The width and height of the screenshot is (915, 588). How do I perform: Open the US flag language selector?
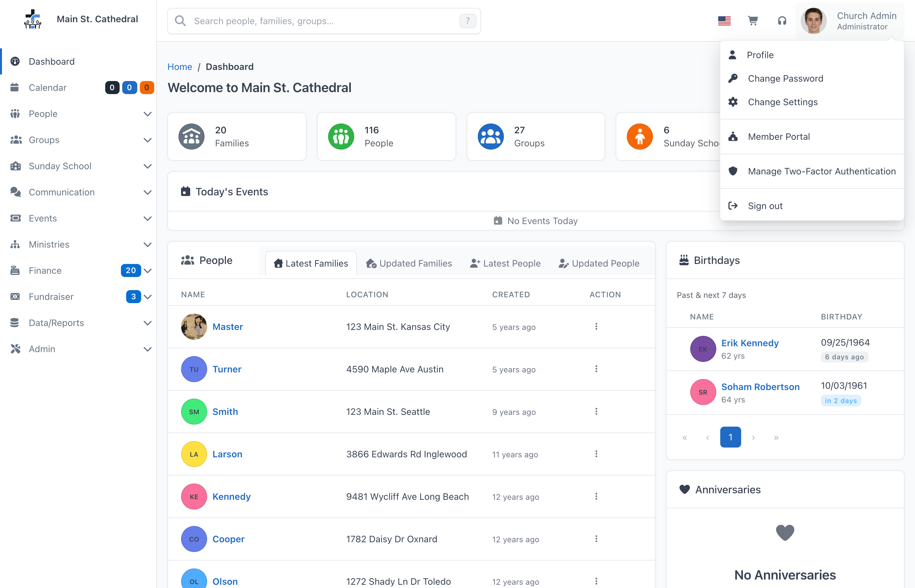click(x=724, y=21)
